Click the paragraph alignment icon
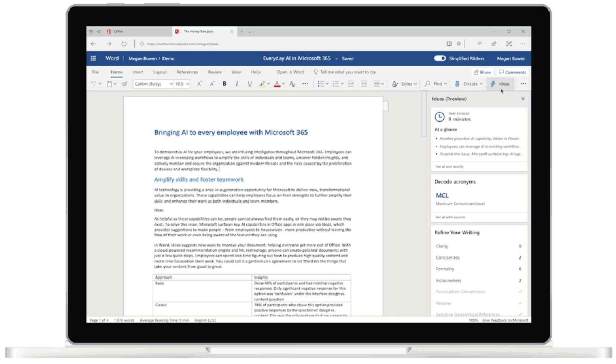The width and height of the screenshot is (616, 364). (x=377, y=84)
